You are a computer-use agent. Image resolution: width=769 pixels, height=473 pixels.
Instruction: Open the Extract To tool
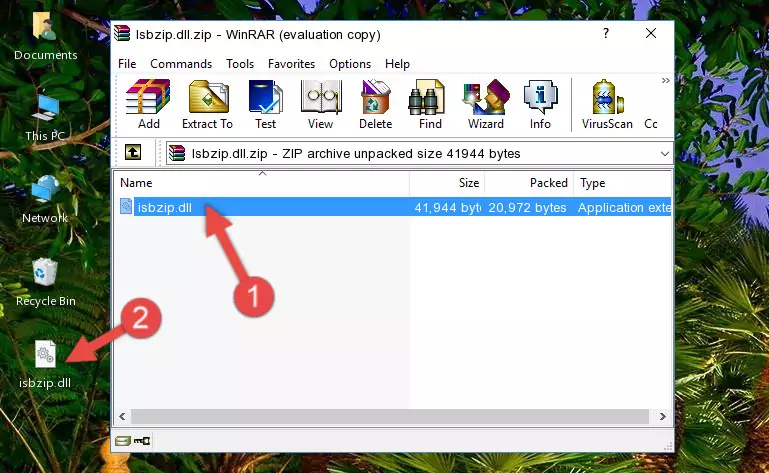[x=207, y=104]
